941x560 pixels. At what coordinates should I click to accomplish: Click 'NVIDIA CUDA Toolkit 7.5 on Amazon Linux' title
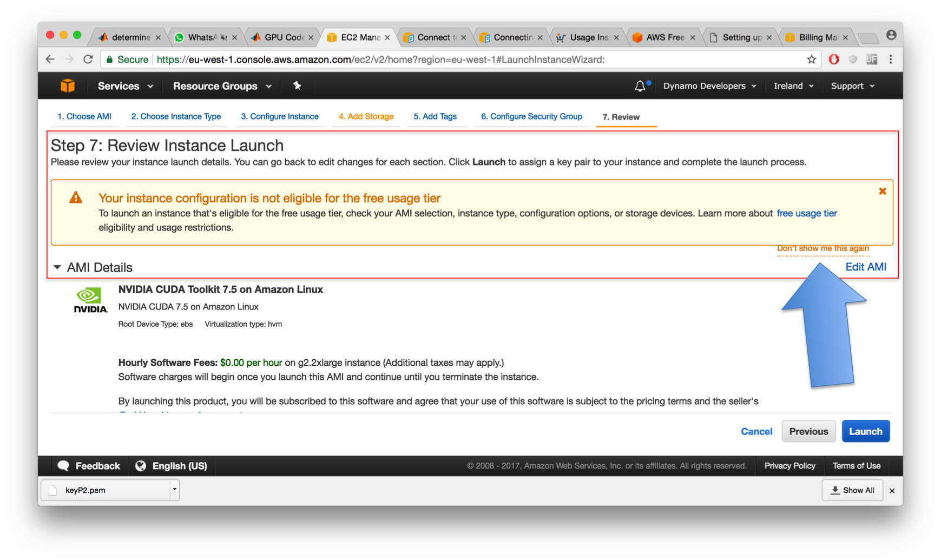click(221, 289)
